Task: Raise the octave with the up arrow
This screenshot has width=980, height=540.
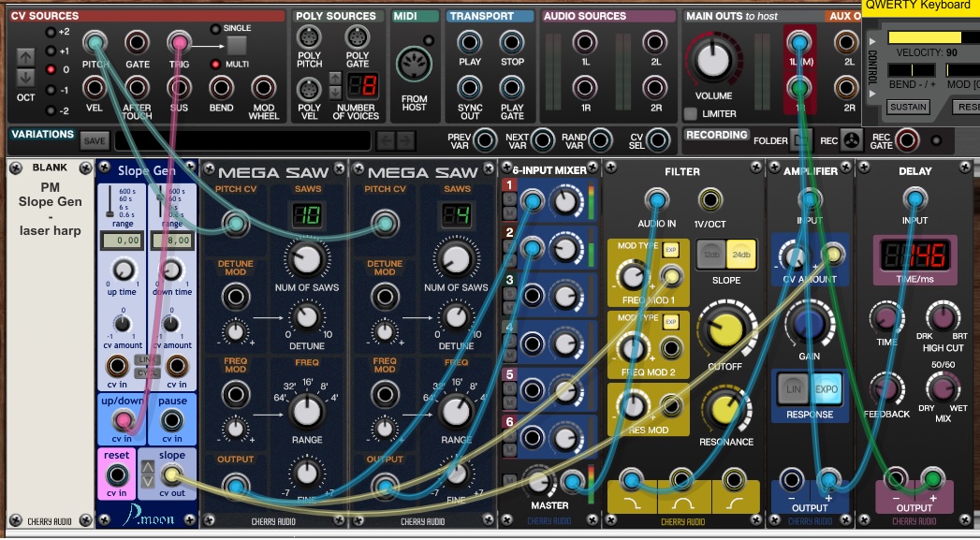Action: 25,56
